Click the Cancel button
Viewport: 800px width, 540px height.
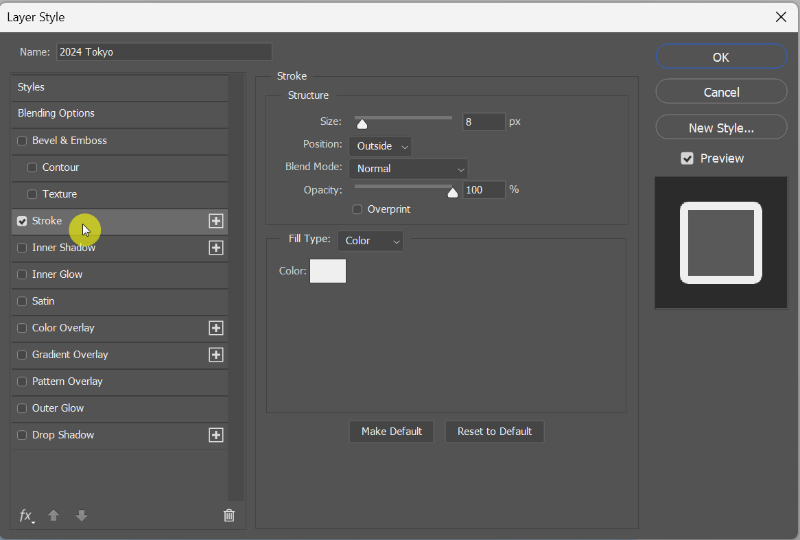tap(721, 92)
